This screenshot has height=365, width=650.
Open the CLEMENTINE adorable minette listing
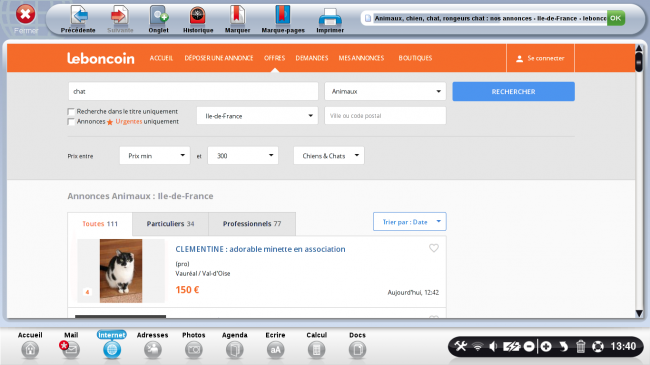pyautogui.click(x=260, y=249)
